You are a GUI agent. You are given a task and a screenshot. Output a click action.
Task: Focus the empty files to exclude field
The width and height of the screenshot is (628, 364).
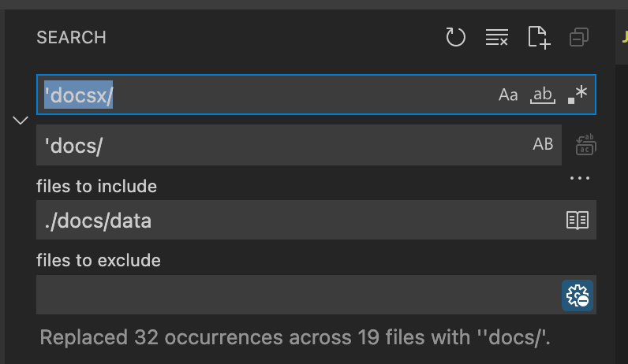pos(292,295)
